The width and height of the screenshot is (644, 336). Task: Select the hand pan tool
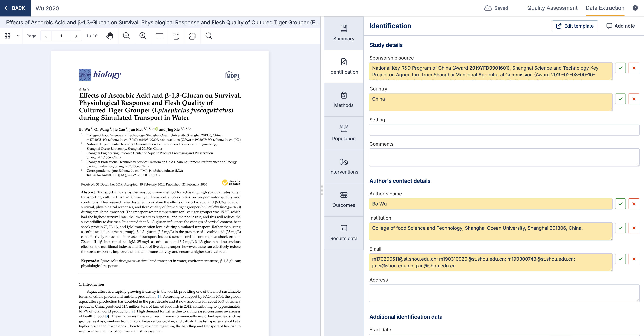coord(110,36)
